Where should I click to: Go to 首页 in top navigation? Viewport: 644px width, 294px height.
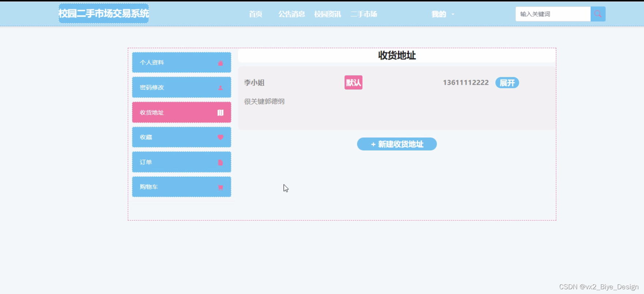click(255, 14)
